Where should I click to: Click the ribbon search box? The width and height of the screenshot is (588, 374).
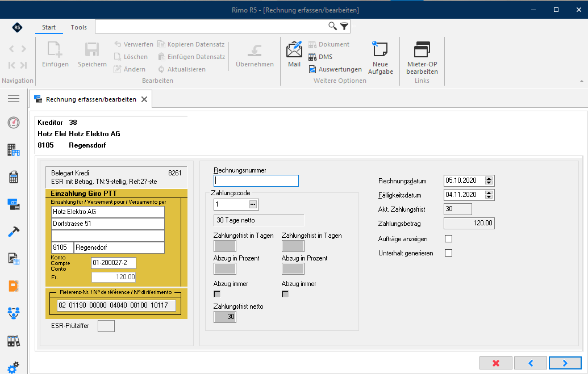click(x=211, y=26)
